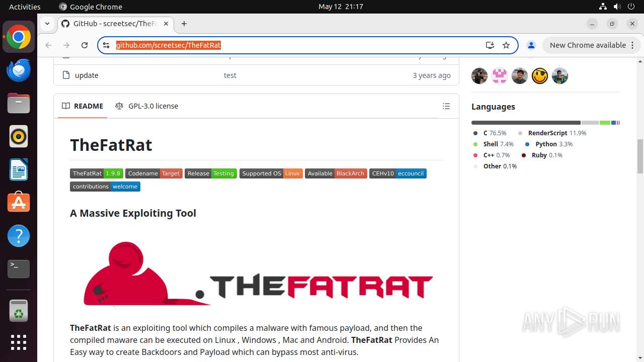Open the 'test' commit message link
Image resolution: width=644 pixels, height=362 pixels.
pos(230,75)
